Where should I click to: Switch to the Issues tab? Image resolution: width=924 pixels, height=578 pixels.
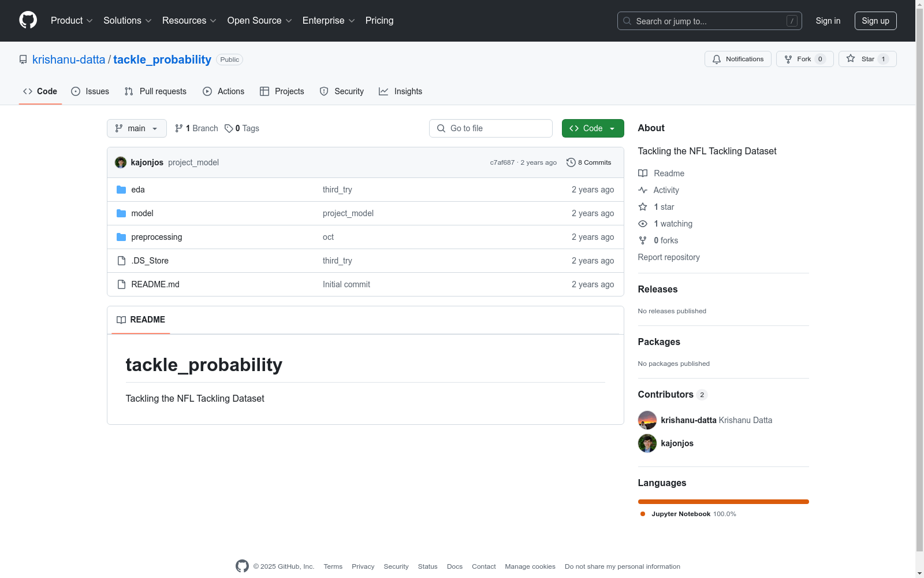(x=90, y=91)
